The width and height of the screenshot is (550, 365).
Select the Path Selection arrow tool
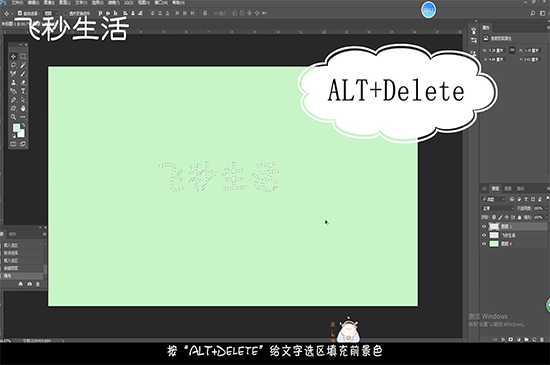tap(23, 100)
